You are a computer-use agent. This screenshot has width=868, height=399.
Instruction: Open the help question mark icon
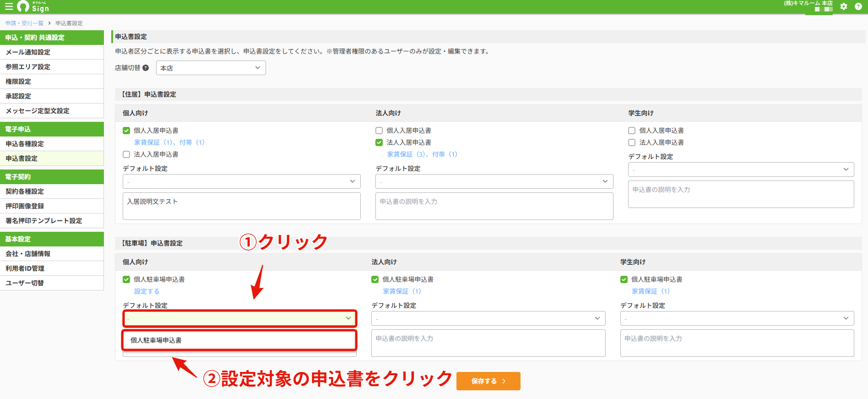tap(858, 6)
